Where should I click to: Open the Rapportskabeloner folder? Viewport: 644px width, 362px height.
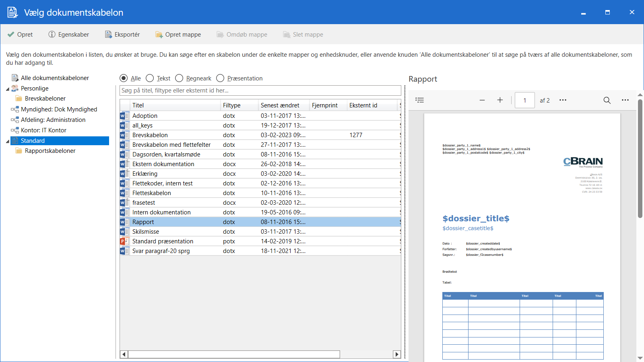coord(50,151)
